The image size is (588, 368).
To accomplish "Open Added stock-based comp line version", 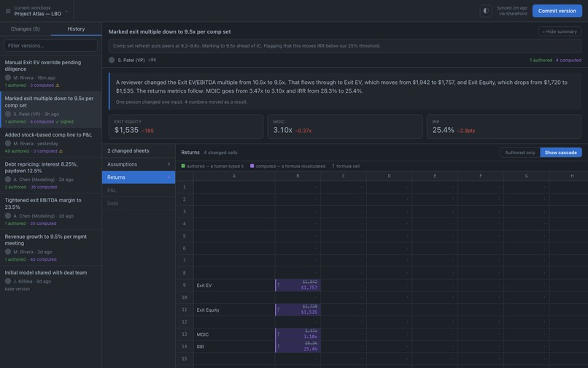I will coord(50,142).
